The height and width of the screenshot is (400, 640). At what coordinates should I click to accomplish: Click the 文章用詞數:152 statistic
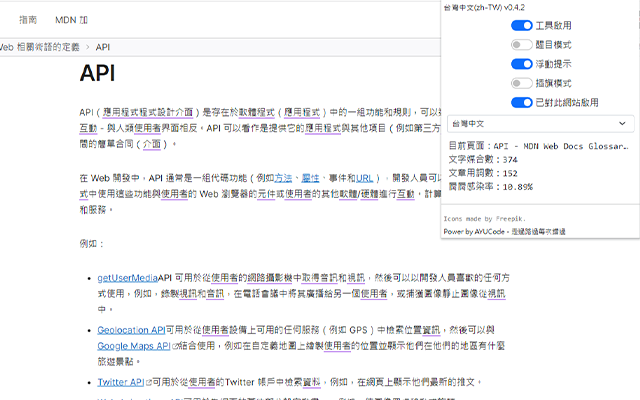click(483, 173)
